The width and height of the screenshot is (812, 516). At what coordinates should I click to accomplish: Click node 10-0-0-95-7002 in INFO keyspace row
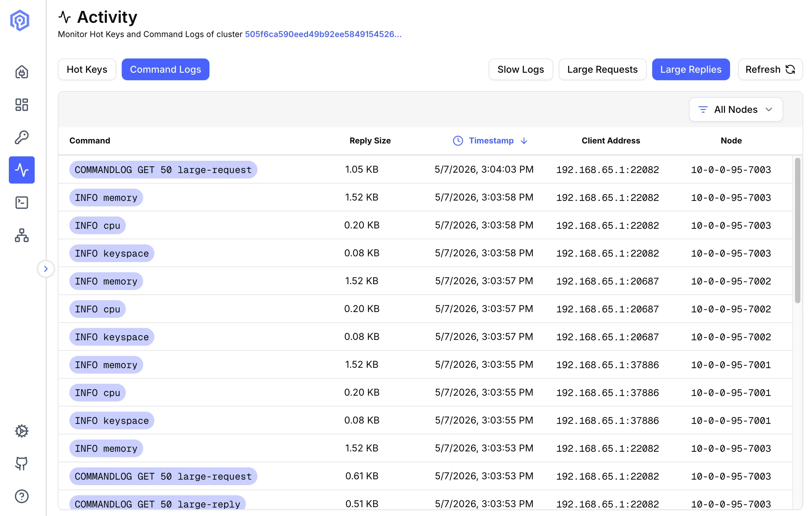[x=731, y=337]
